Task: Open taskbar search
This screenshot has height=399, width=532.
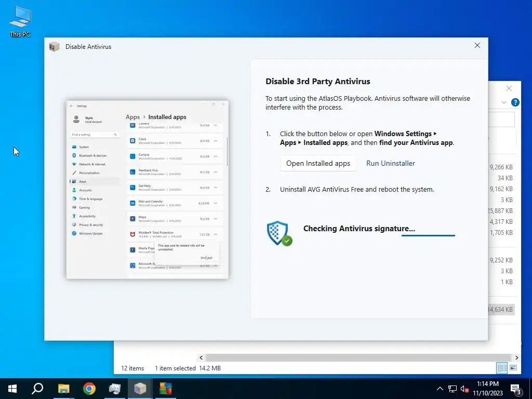Action: (x=37, y=389)
